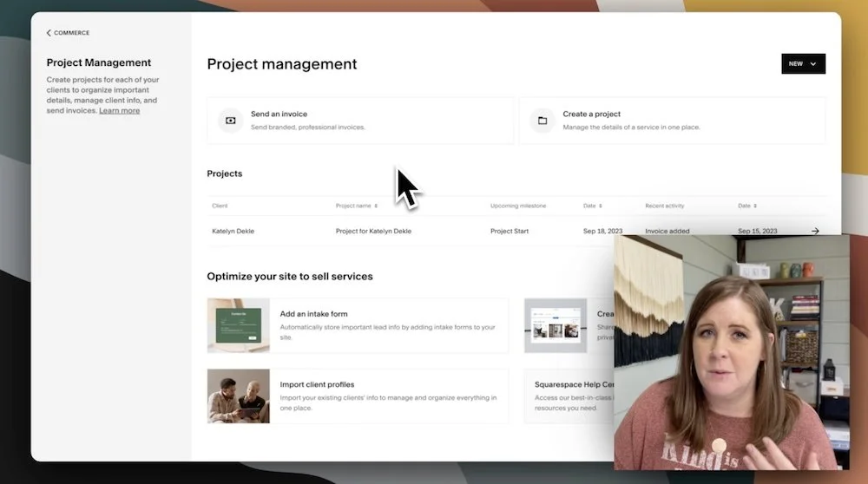Open the Import client profiles thumbnail
This screenshot has height=484, width=868.
pos(238,396)
